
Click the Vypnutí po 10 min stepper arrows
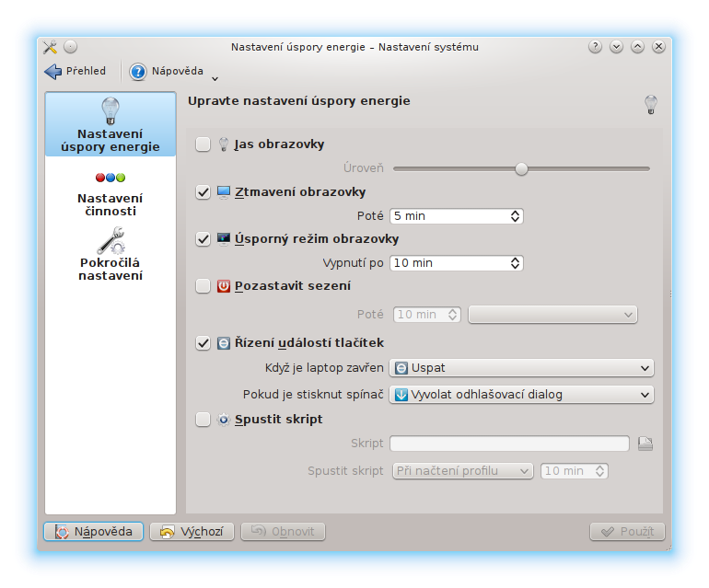515,263
